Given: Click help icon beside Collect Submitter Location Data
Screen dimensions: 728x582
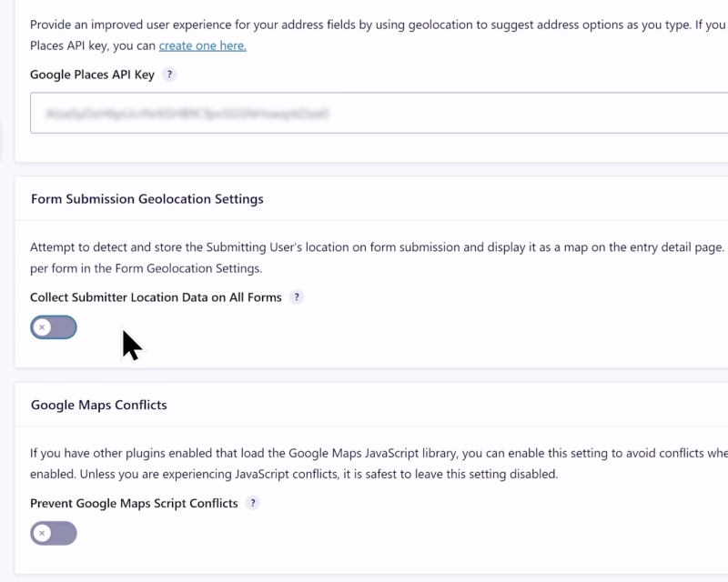Looking at the screenshot, I should click(x=297, y=297).
